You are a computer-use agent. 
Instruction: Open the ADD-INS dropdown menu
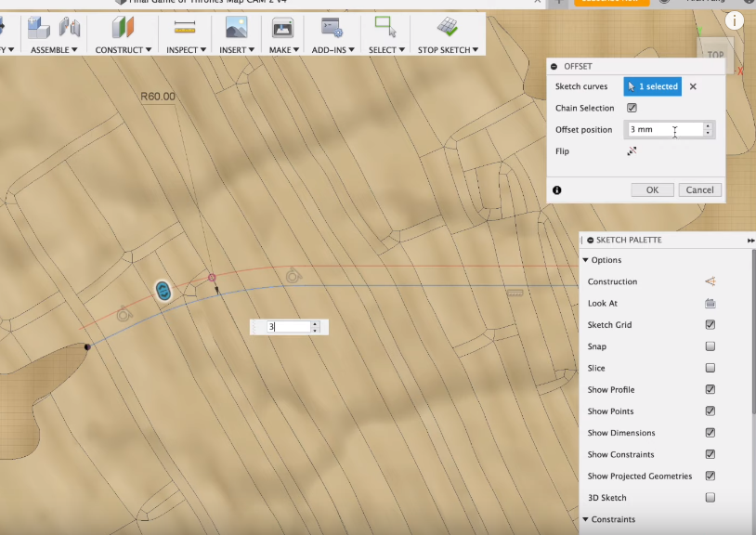pyautogui.click(x=333, y=49)
